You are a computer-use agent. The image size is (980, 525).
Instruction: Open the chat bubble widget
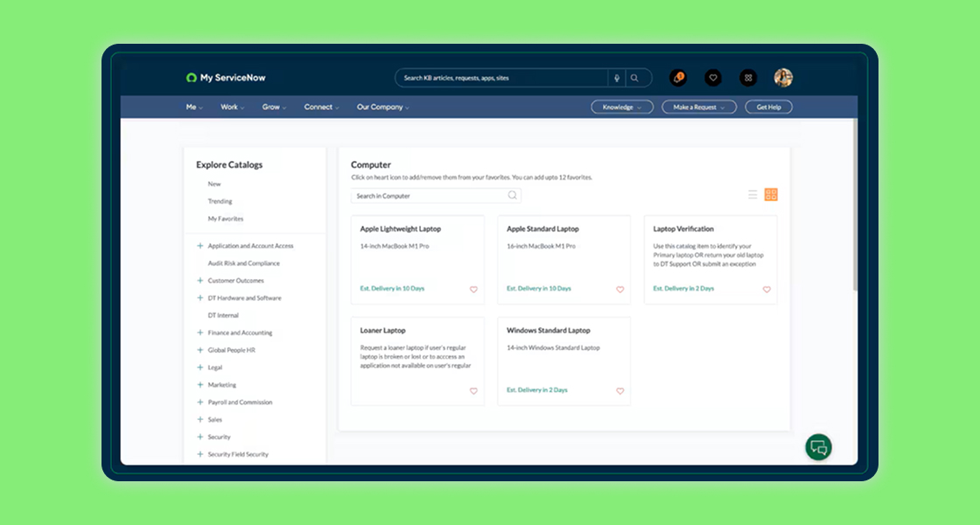click(x=818, y=447)
